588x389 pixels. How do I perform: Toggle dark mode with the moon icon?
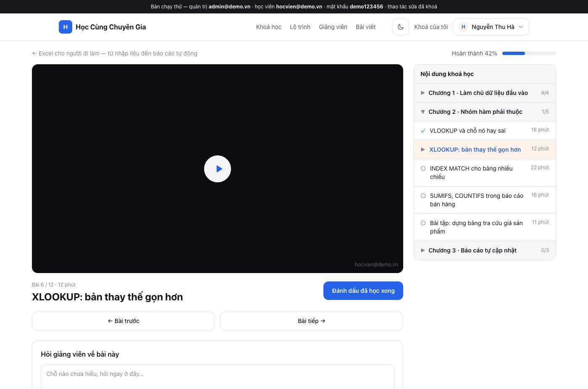401,27
